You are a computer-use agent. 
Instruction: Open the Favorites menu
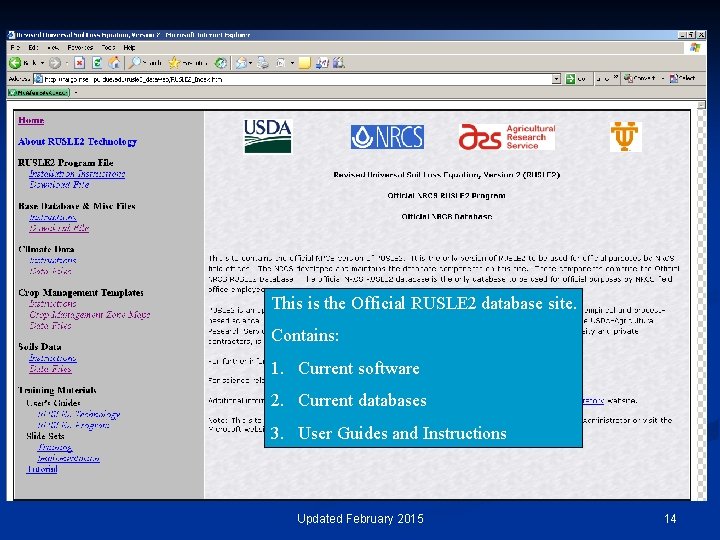[x=80, y=48]
